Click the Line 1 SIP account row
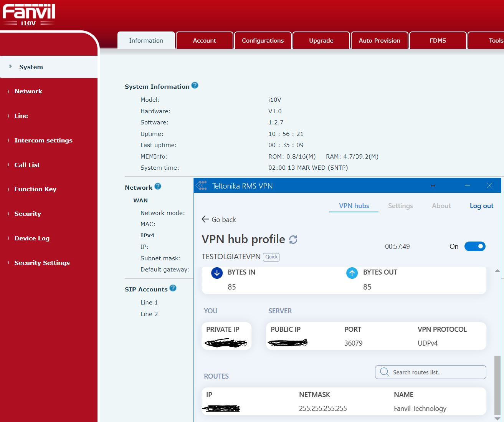This screenshot has height=422, width=504. click(x=149, y=303)
